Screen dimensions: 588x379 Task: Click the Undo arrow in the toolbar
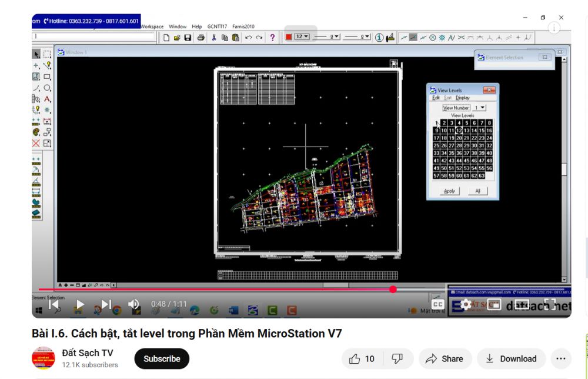tap(248, 38)
